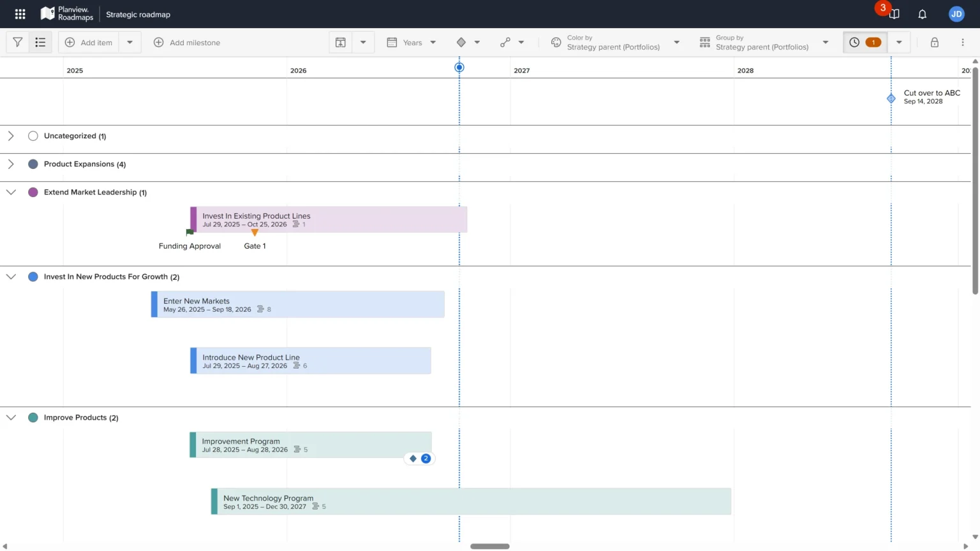The width and height of the screenshot is (980, 551).
Task: Select the Invest In Existing Product Lines bar
Action: 329,219
